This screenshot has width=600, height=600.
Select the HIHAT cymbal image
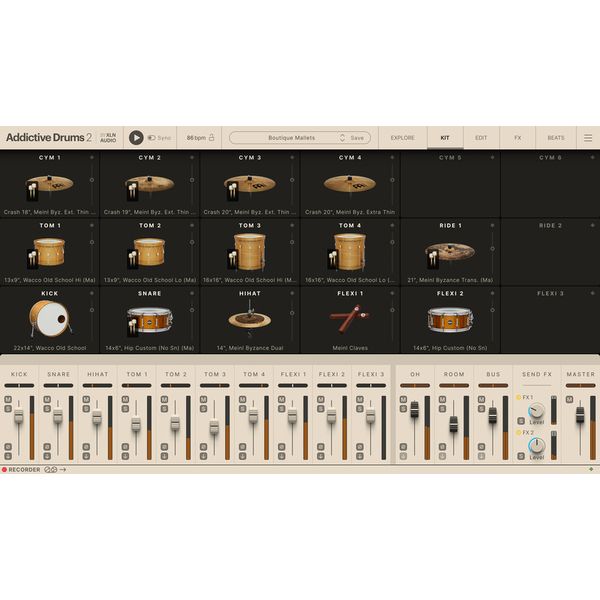(249, 318)
